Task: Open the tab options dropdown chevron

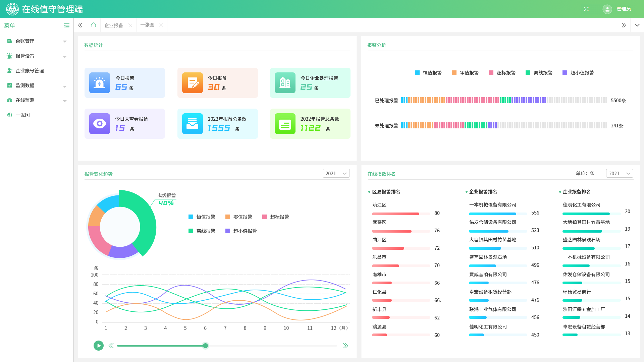Action: click(x=637, y=25)
